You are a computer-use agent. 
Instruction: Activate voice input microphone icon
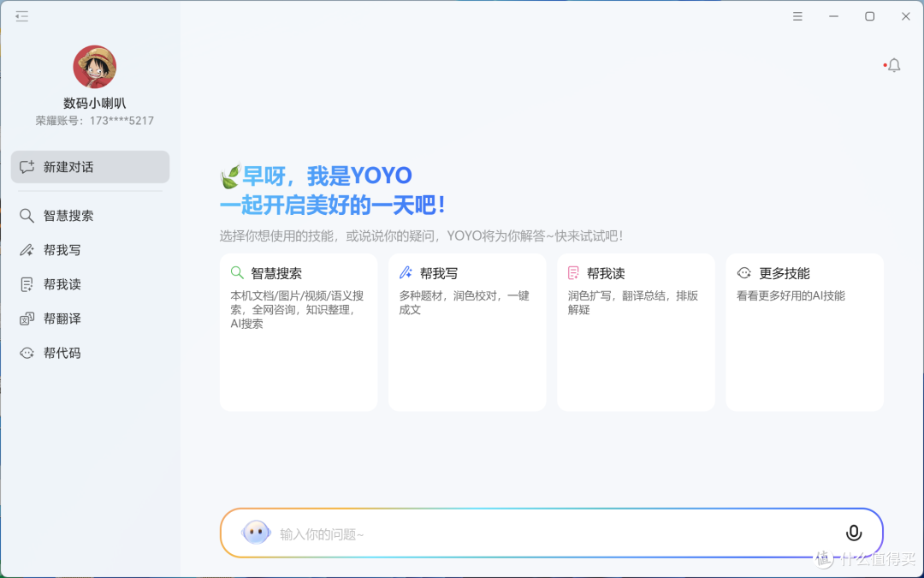[853, 533]
